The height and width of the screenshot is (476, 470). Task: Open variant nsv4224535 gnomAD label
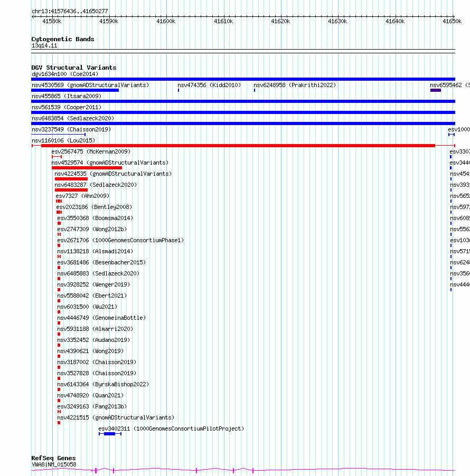tap(114, 174)
